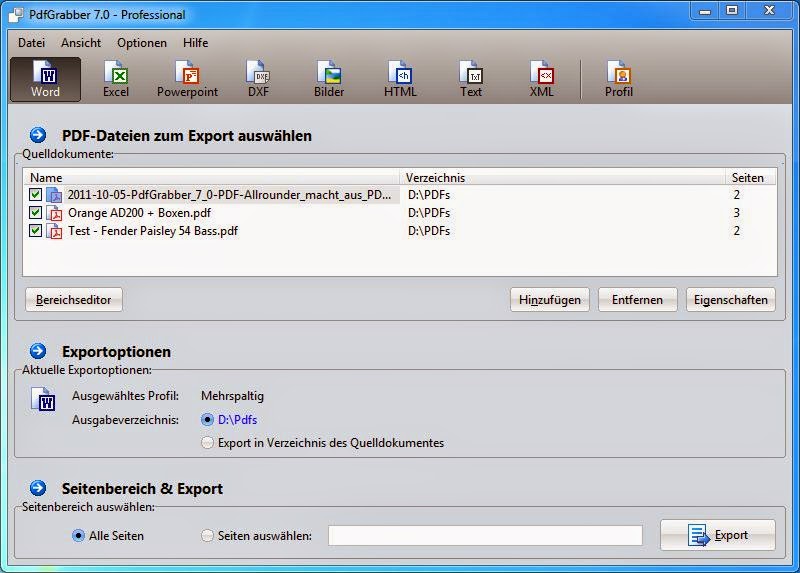Click the blue arrow beside Exportoptionen
The height and width of the screenshot is (573, 800).
click(x=38, y=351)
